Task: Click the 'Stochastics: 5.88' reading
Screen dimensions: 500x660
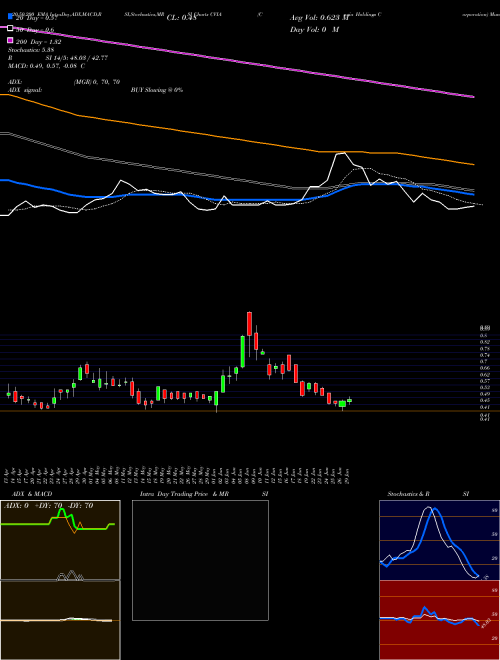Action: coord(32,50)
